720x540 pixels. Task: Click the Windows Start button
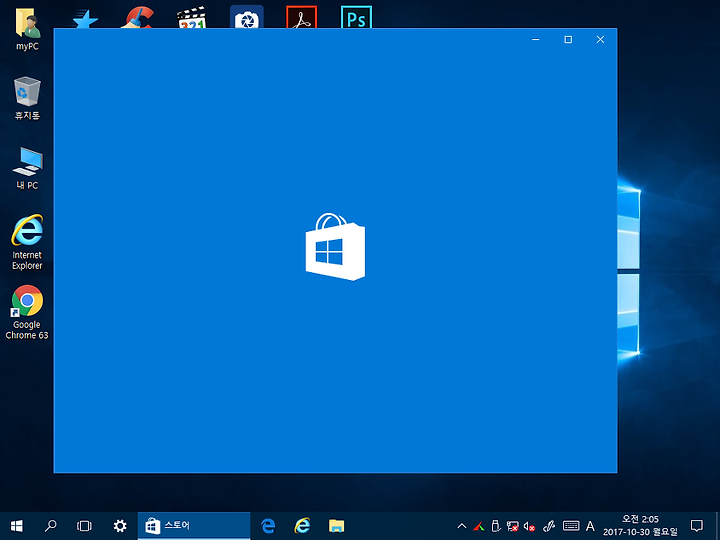(x=17, y=526)
